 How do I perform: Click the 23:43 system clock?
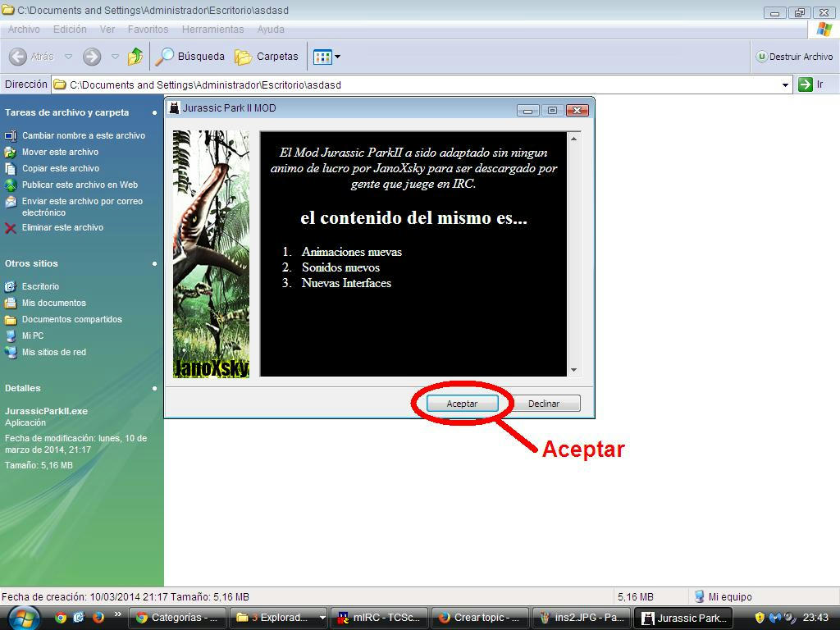point(815,618)
